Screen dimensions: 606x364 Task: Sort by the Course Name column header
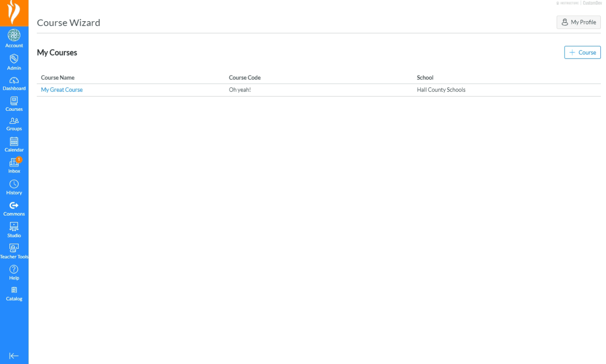[x=57, y=78]
